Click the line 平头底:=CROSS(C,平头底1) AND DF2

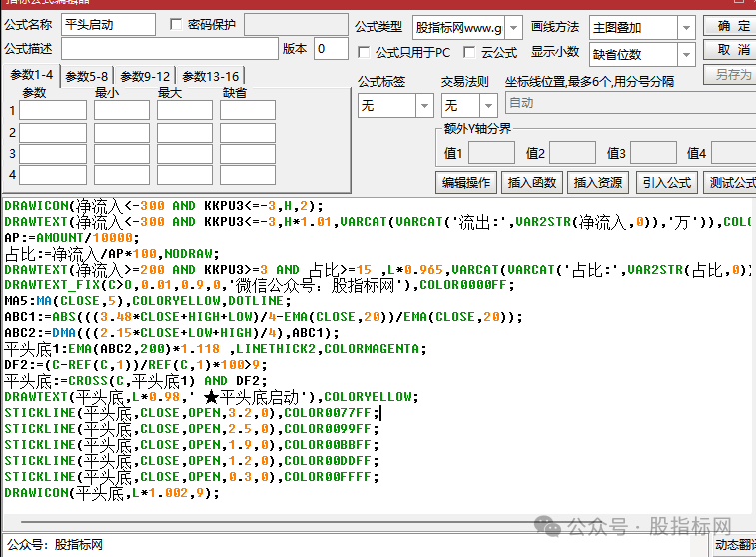pyautogui.click(x=136, y=381)
